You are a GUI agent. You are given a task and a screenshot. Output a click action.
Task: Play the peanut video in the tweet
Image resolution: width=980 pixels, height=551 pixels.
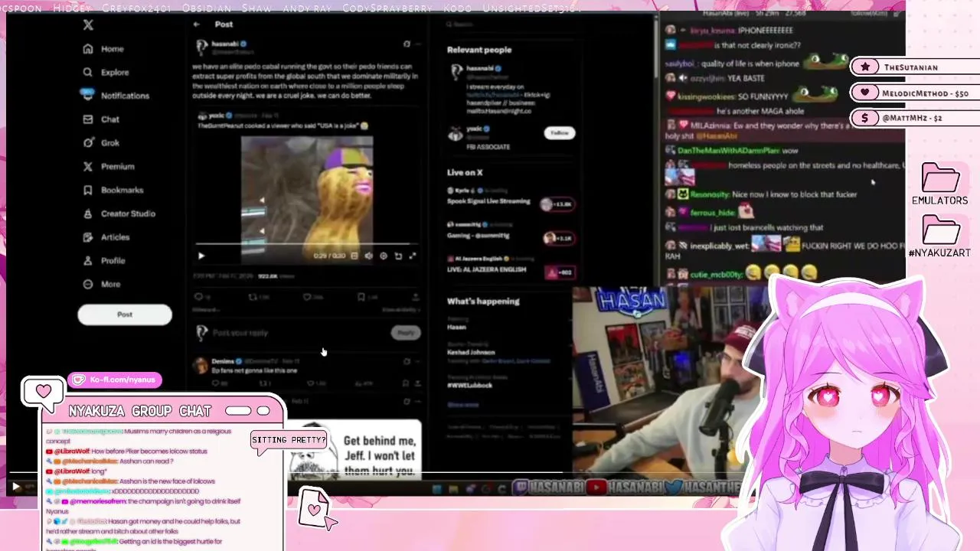201,256
